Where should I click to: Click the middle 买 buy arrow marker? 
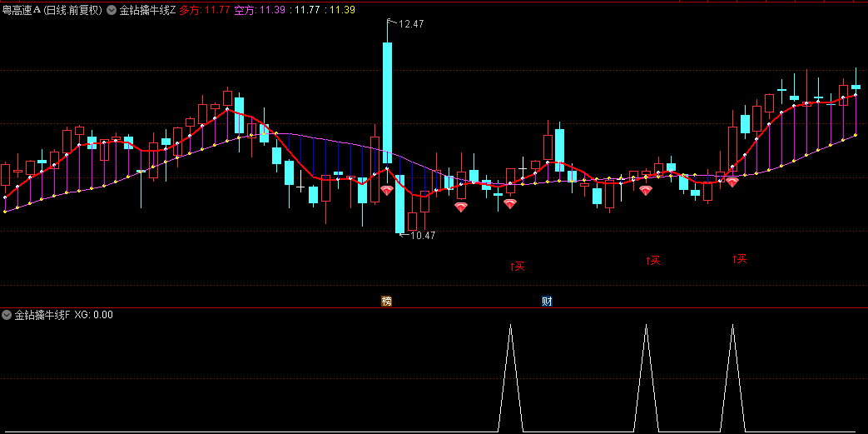point(653,261)
